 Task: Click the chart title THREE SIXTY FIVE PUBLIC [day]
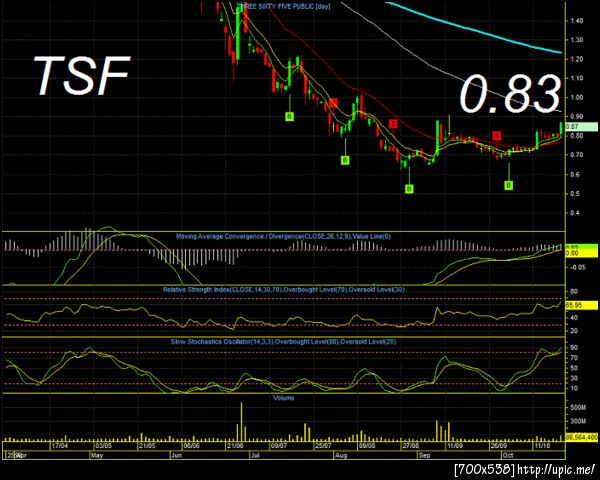click(284, 6)
